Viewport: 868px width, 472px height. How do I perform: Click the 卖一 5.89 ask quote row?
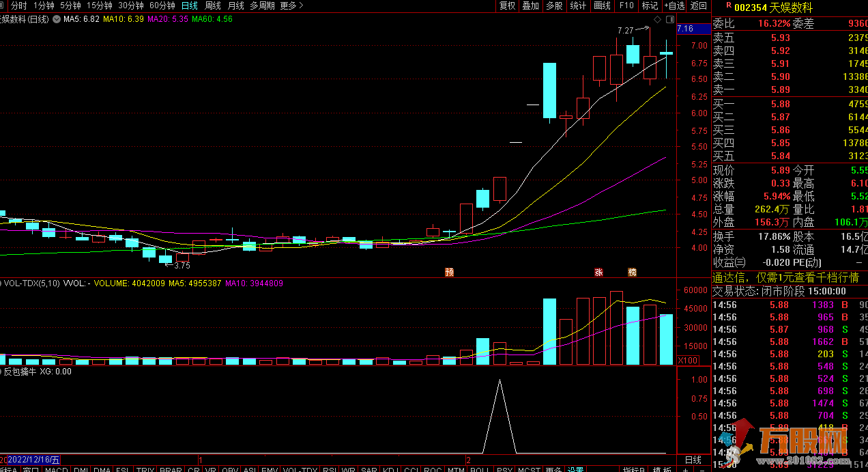[790, 89]
